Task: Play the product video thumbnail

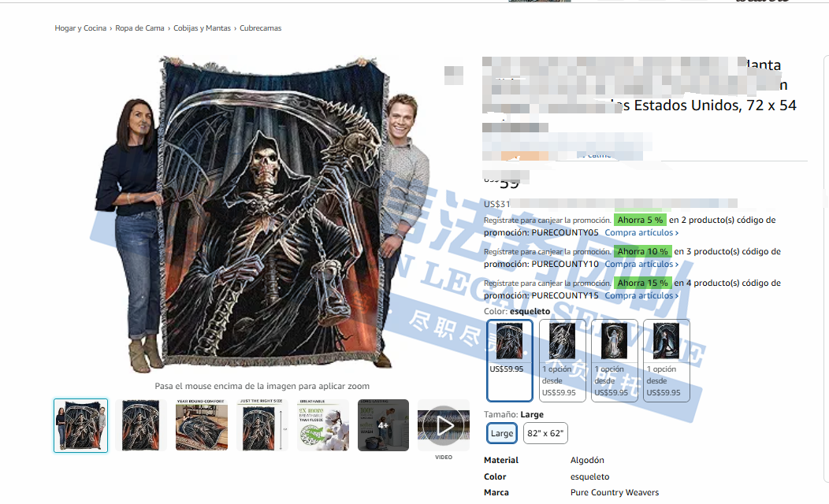Action: [x=444, y=425]
